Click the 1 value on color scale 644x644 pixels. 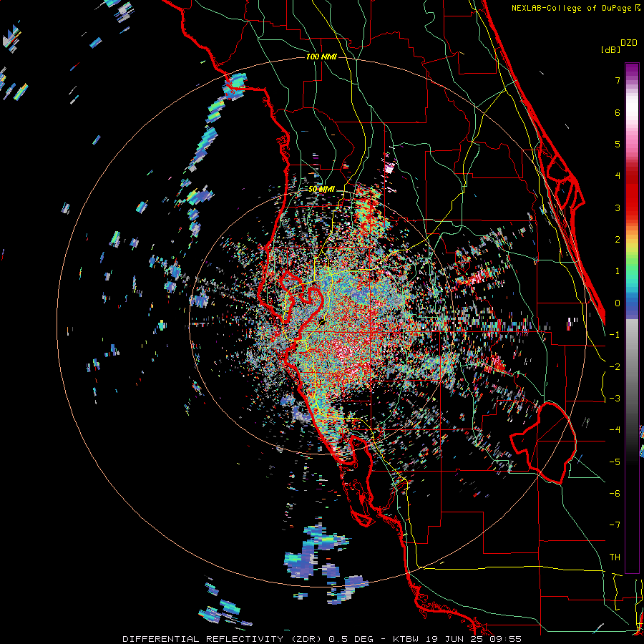(618, 271)
